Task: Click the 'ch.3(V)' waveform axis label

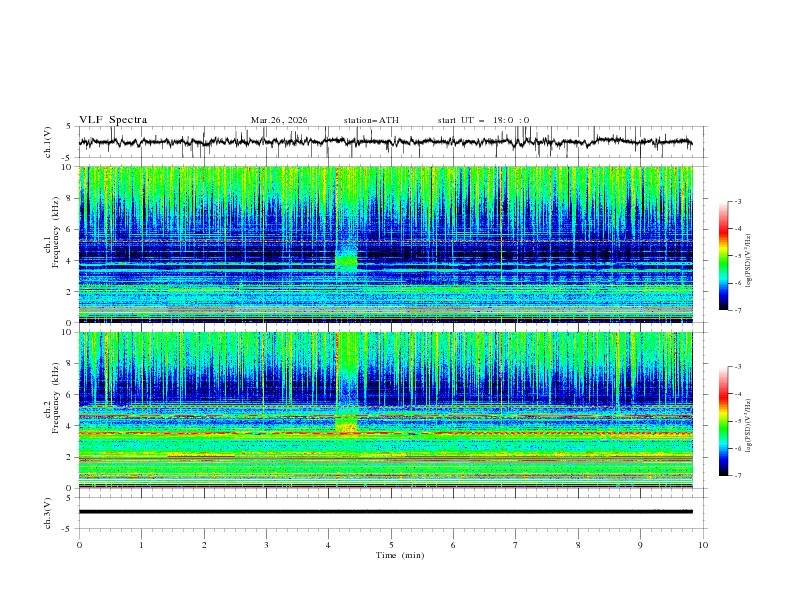Action: (48, 513)
